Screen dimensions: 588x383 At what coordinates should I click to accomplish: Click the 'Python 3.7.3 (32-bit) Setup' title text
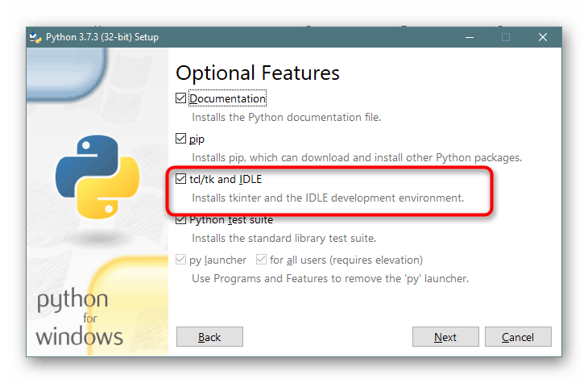click(101, 37)
